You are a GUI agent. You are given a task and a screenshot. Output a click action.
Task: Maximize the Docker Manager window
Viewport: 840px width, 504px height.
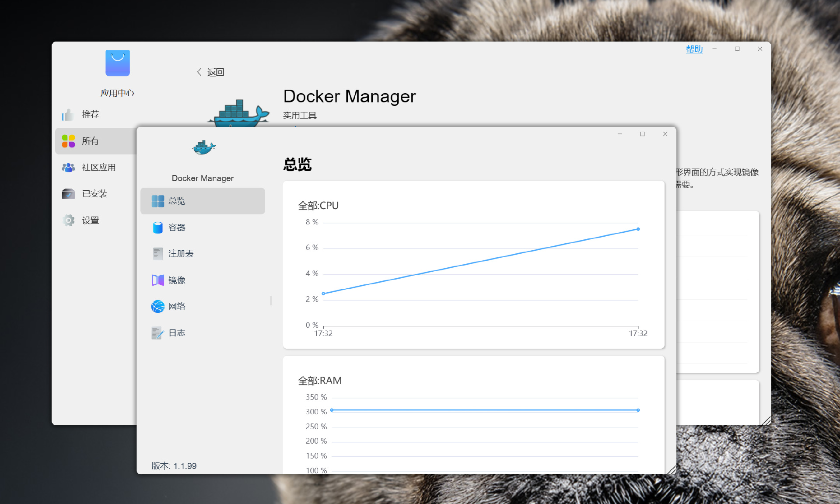click(642, 134)
